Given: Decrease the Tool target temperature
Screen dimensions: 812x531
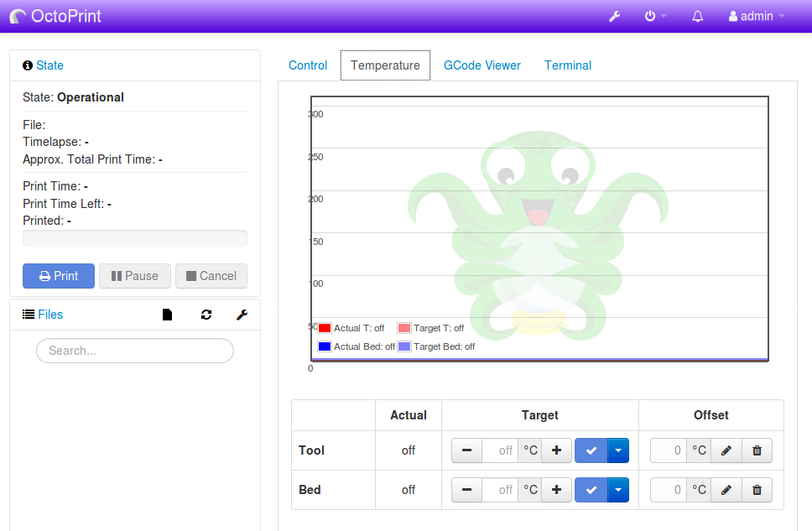Looking at the screenshot, I should [x=466, y=450].
